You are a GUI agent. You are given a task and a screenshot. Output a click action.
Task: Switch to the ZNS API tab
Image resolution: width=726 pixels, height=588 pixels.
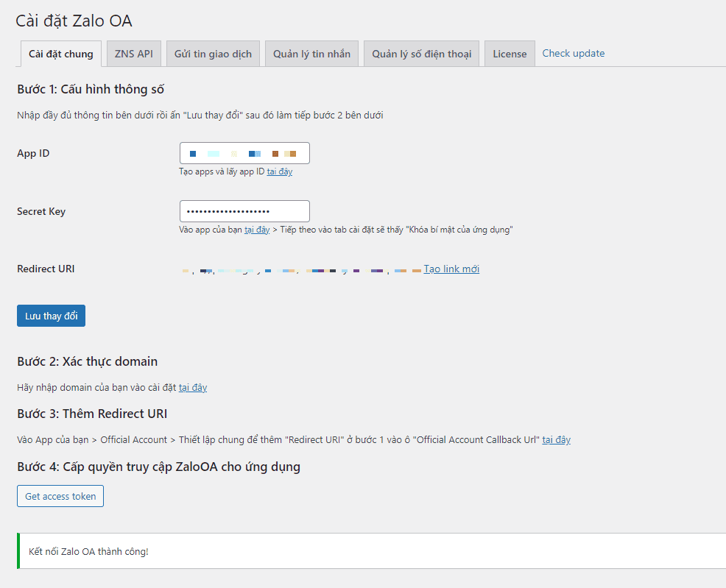(134, 54)
